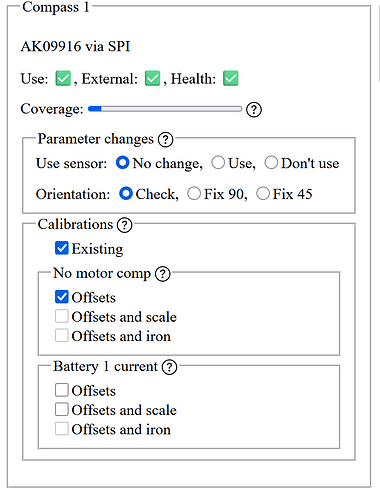
Task: Click the Coverage progress bar
Action: point(165,109)
